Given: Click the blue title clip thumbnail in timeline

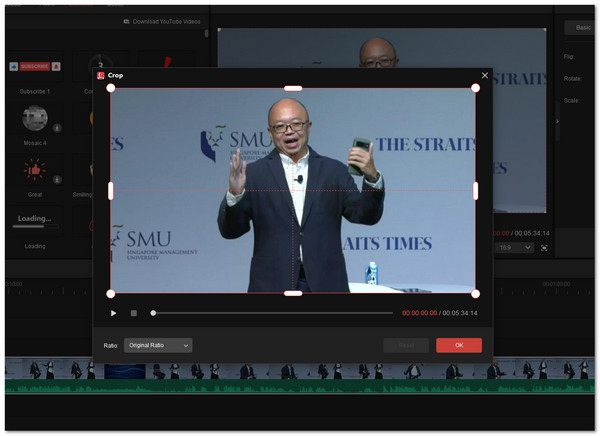Looking at the screenshot, I should pyautogui.click(x=125, y=371).
